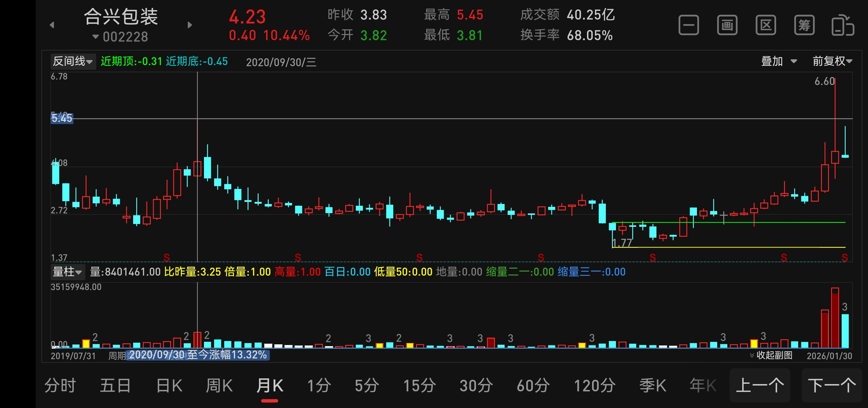Click the tallest red volume bar

(x=835, y=318)
